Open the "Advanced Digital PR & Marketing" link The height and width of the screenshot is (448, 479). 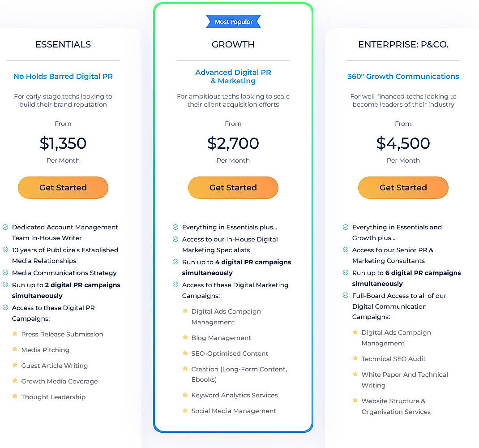point(233,77)
